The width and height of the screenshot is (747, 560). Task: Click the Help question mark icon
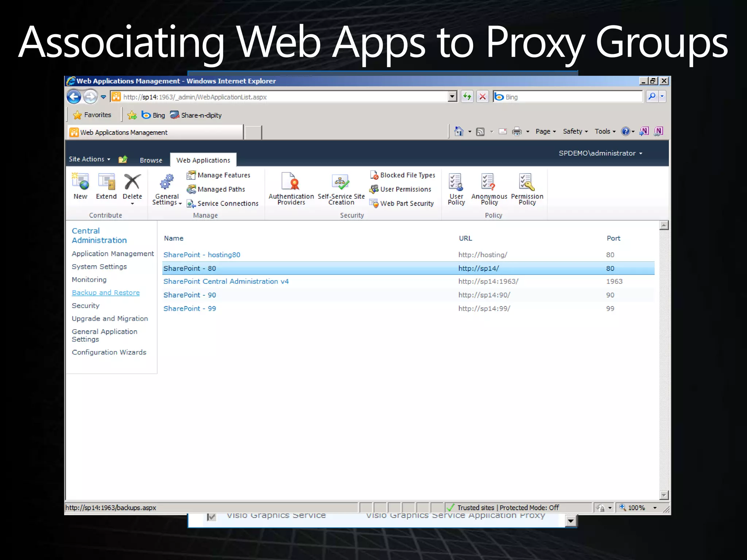pos(626,131)
